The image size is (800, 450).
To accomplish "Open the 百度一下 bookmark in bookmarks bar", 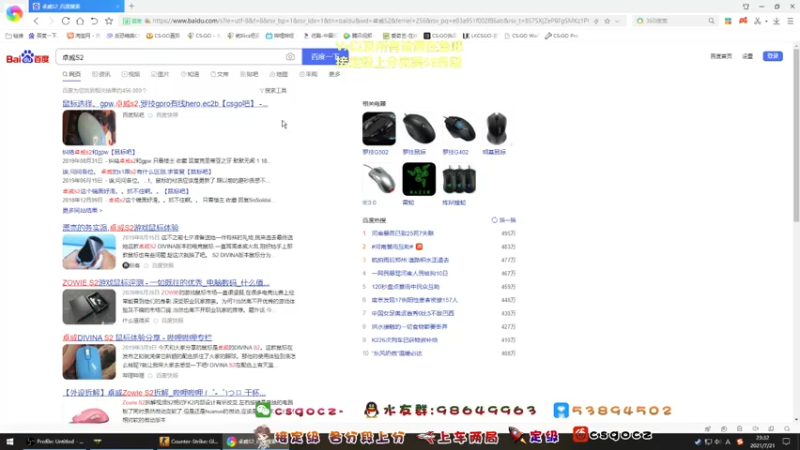I will 43,36.
